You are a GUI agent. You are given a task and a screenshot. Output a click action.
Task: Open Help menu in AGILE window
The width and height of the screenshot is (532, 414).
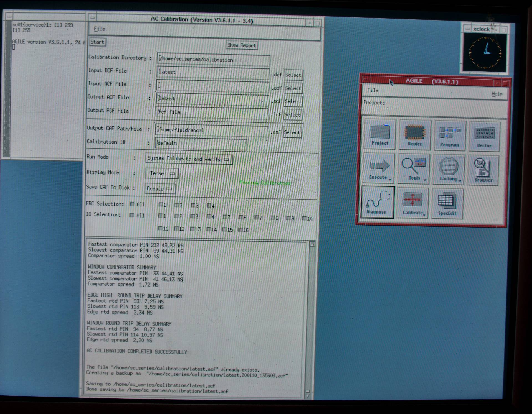tap(497, 94)
